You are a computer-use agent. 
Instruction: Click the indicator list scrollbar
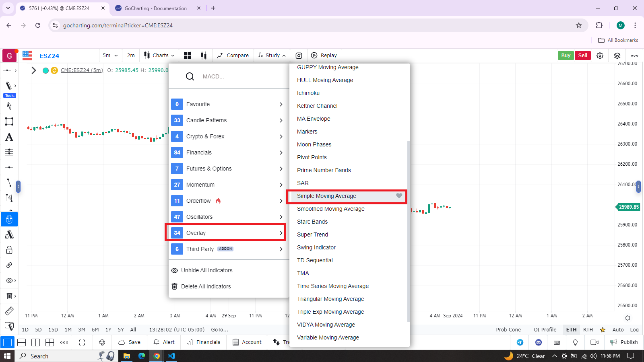tap(409, 231)
